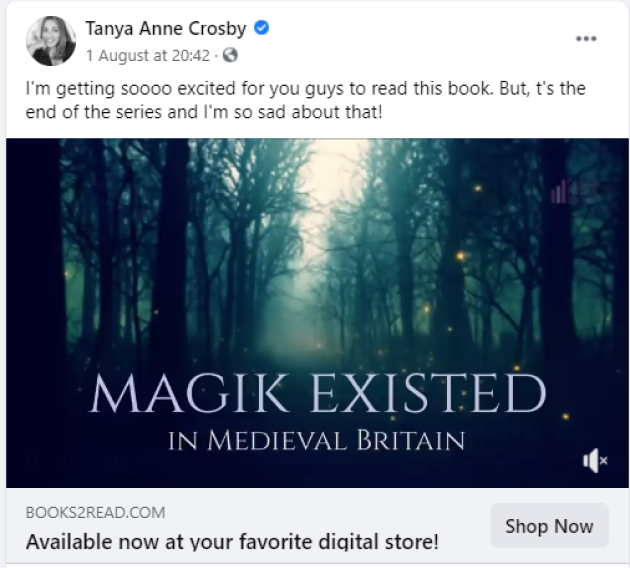Viewport: 630px width, 568px height.
Task: Click the Shop Now button
Action: click(x=549, y=526)
